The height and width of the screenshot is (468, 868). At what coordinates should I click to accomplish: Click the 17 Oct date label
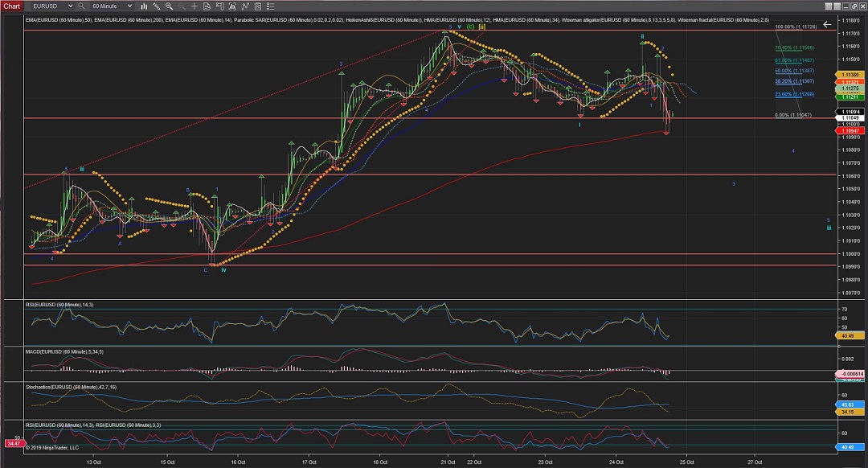[x=309, y=462]
